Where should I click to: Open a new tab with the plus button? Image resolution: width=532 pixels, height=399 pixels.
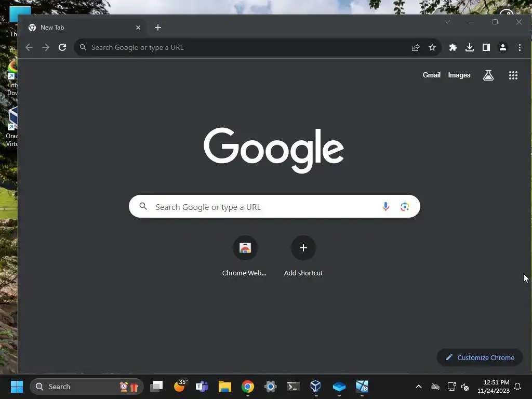[158, 28]
